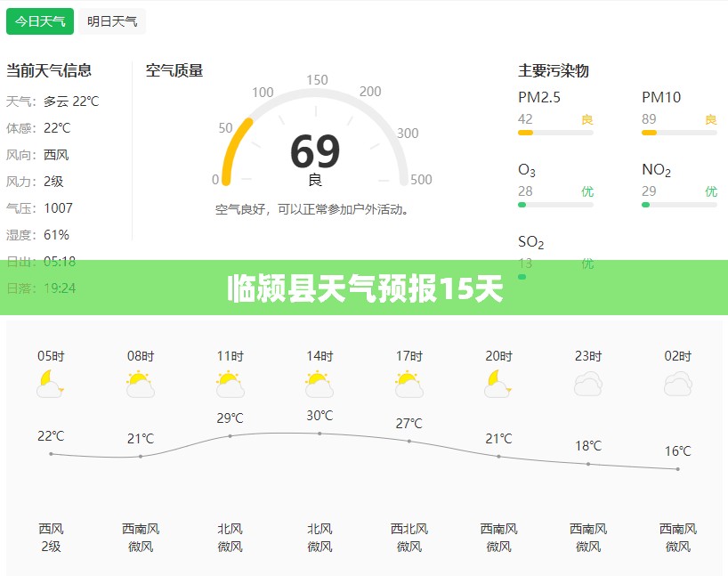
Task: Select the 主要污染物 heading
Action: click(554, 70)
